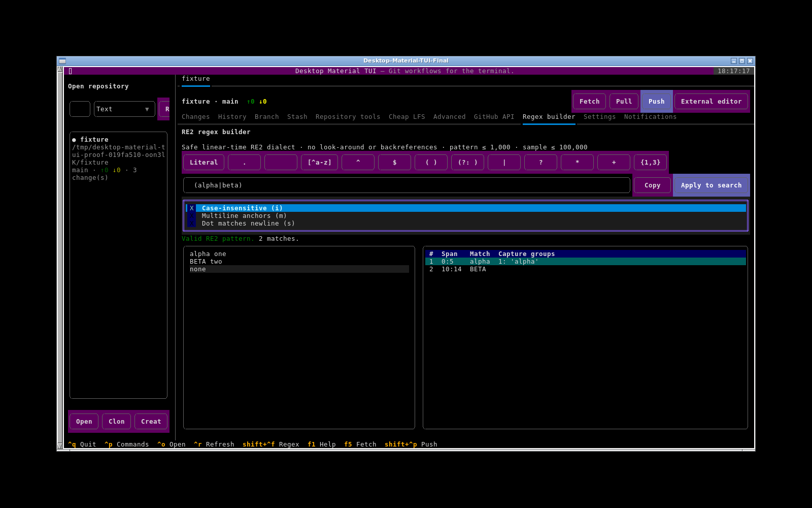Click sample line 'BETA two'
812x508 pixels.
206,262
